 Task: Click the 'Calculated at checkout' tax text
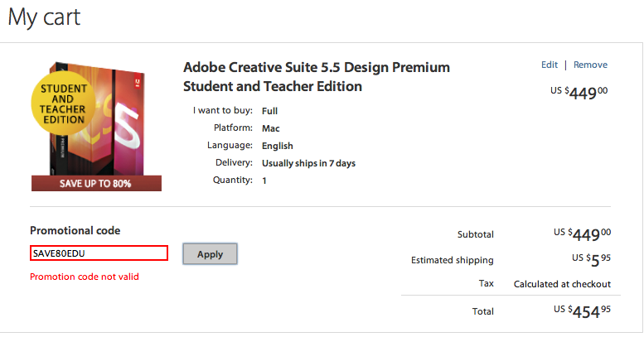point(562,284)
